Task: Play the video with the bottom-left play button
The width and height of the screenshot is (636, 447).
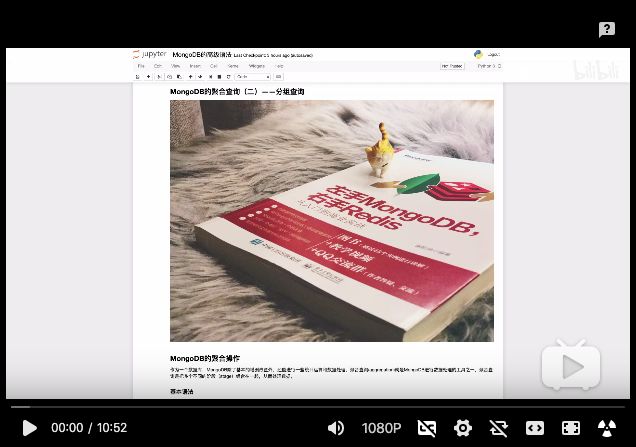Action: click(x=30, y=428)
